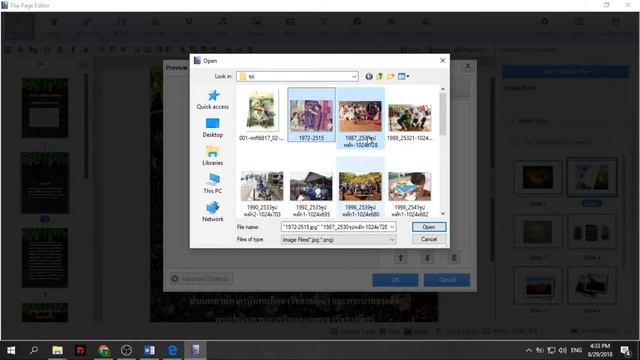Select the 1989_25321-1024 image thumbnail
Image resolution: width=640 pixels, height=360 pixels.
point(409,118)
